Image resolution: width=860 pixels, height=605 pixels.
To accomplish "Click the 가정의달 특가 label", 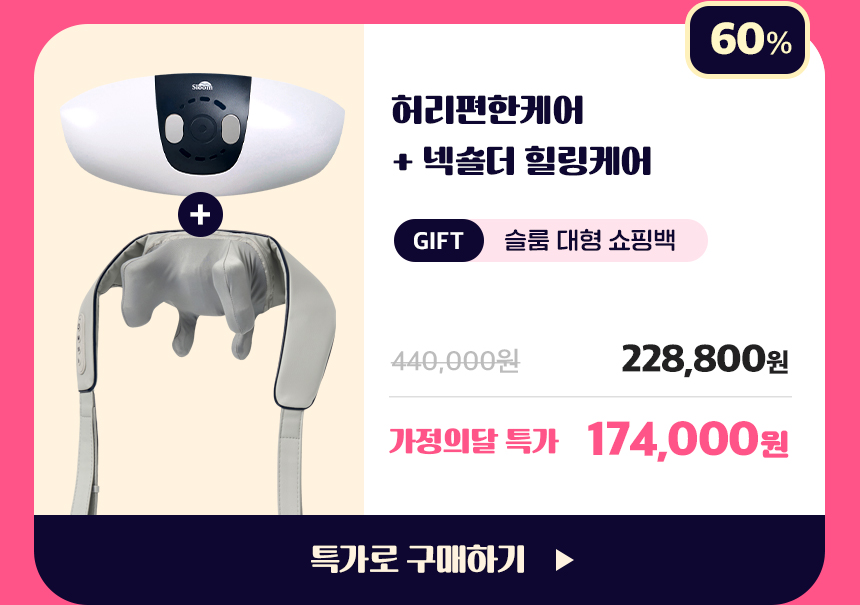I will click(x=473, y=440).
